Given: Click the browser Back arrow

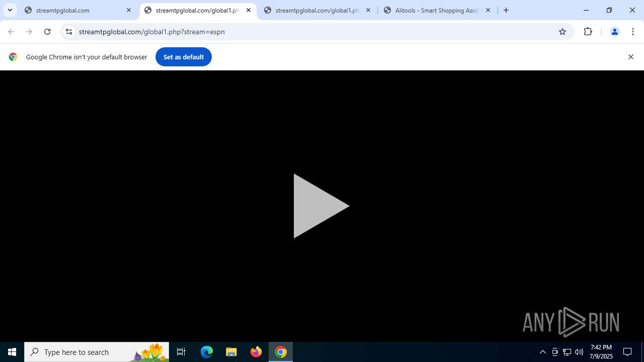Looking at the screenshot, I should tap(11, 32).
